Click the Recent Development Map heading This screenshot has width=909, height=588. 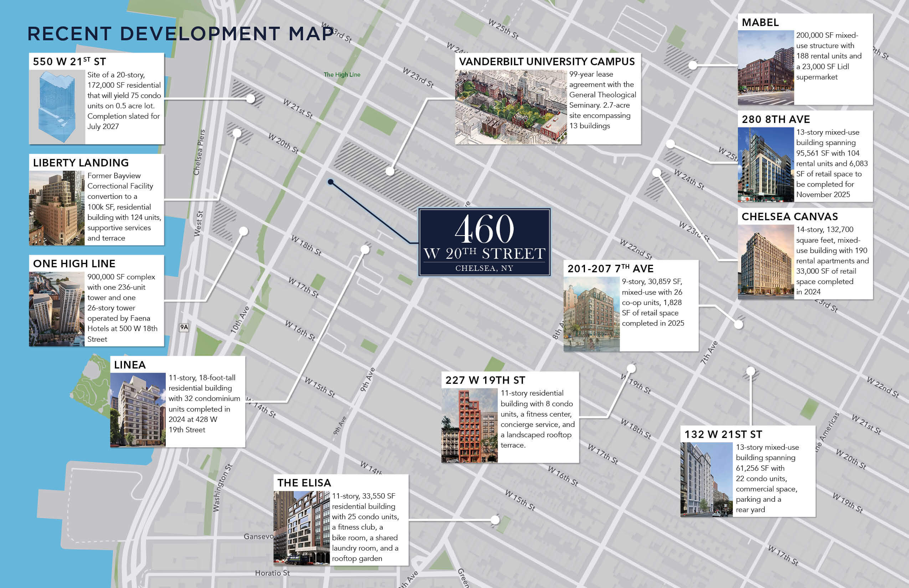(181, 33)
